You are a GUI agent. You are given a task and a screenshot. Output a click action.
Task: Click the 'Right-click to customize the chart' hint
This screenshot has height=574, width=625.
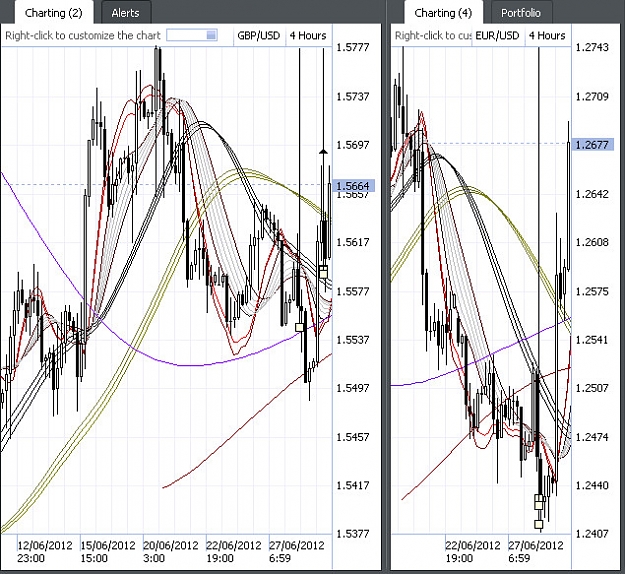[x=83, y=35]
